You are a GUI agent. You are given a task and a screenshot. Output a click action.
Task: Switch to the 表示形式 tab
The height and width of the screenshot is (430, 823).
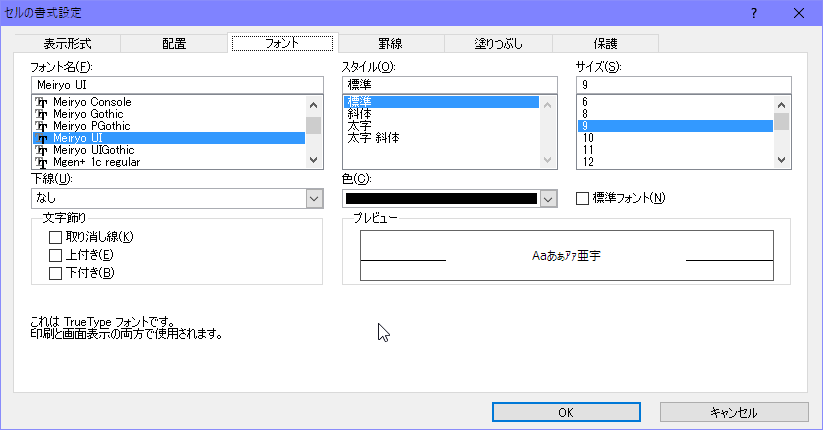click(x=67, y=43)
